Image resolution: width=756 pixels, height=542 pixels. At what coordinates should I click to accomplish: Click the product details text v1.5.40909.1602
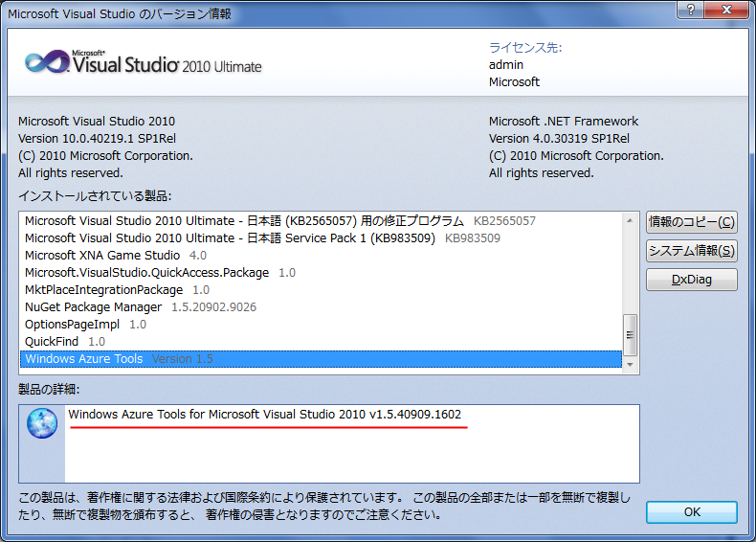(x=265, y=415)
